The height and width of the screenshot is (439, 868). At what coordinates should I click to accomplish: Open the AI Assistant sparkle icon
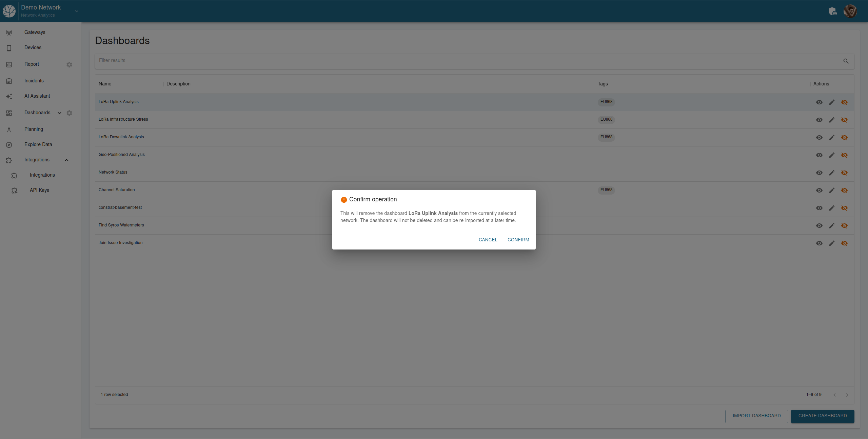pyautogui.click(x=9, y=96)
